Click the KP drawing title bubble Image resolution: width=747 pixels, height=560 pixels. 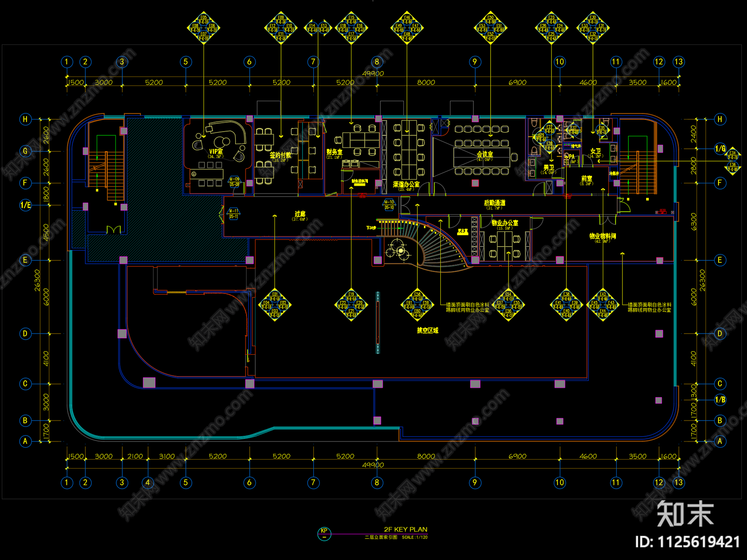click(324, 533)
